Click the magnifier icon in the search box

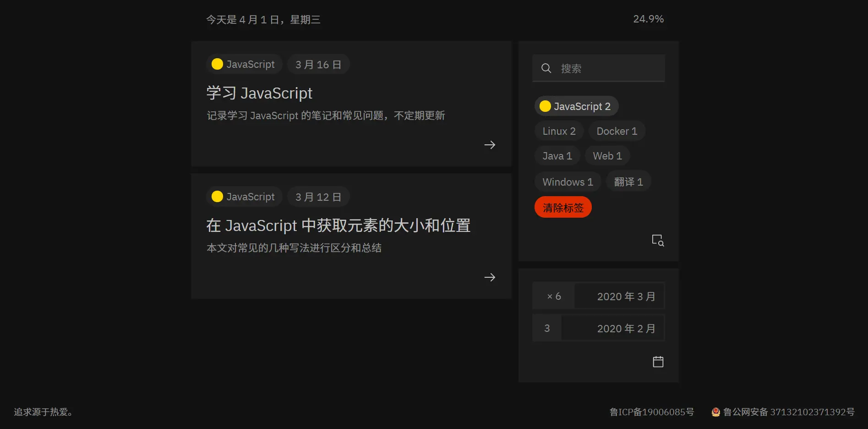point(546,68)
